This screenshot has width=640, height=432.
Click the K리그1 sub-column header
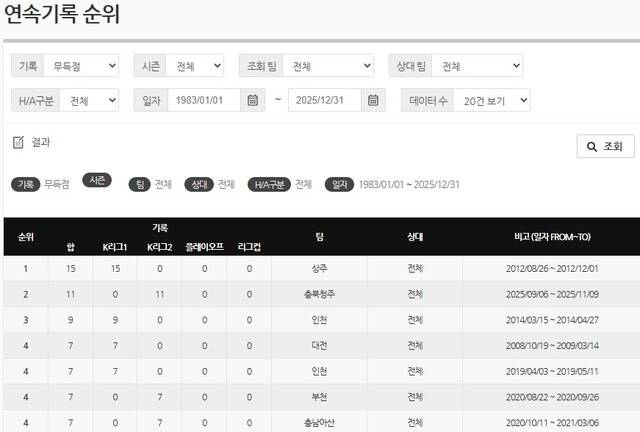tap(116, 246)
